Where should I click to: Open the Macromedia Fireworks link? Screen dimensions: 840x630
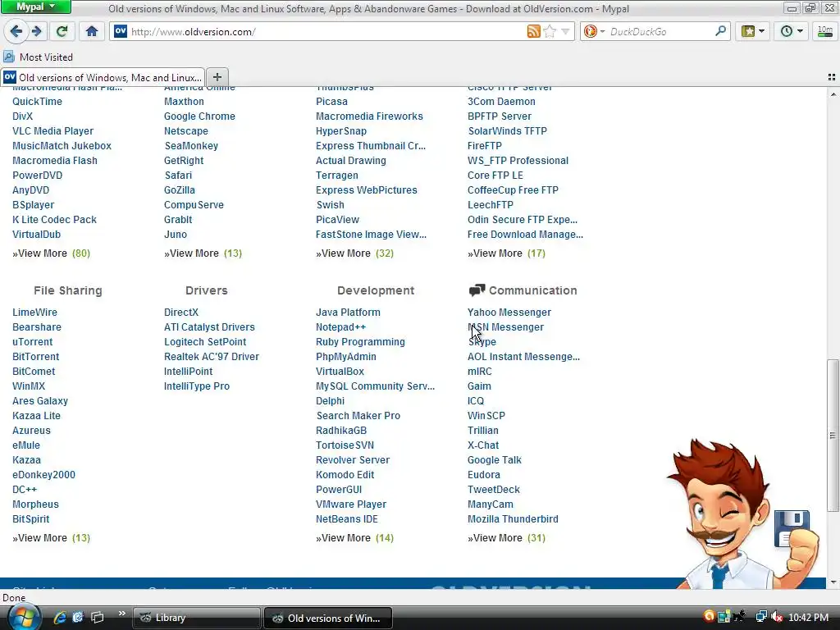click(x=369, y=116)
